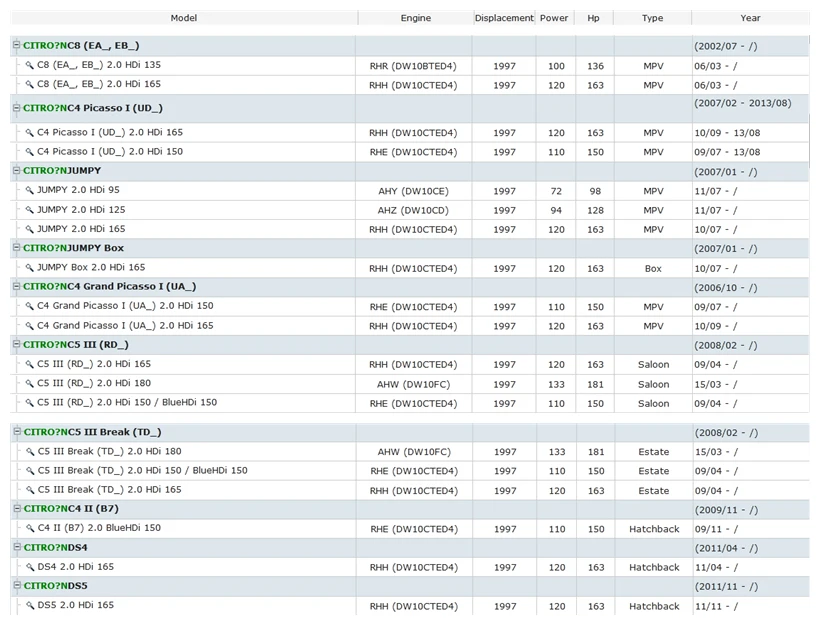820x625 pixels.
Task: Click magnifier icon for C4 Picasso I 2.0 HDi 165
Action: (29, 133)
